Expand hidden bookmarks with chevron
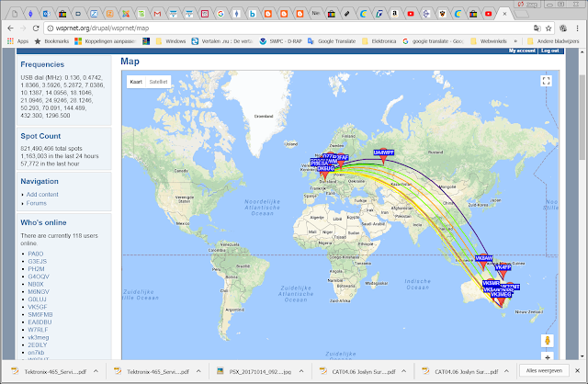Screen dimensions: 588x384 (515, 41)
